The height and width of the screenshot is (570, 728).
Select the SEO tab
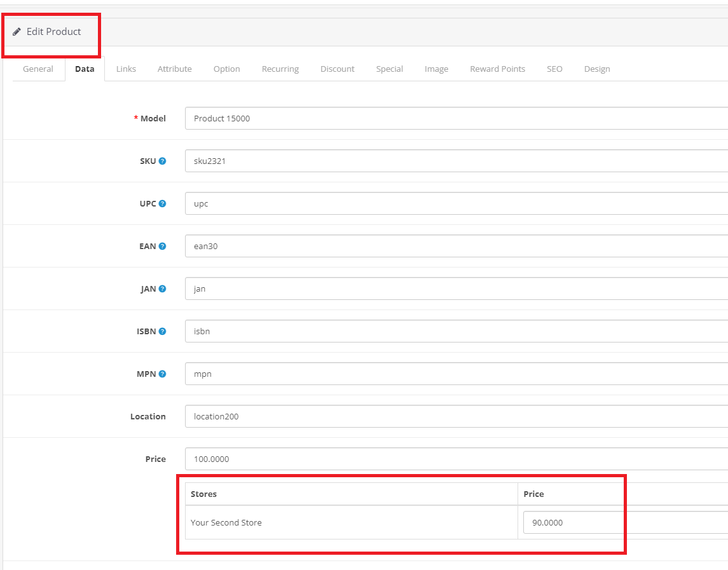tap(554, 69)
